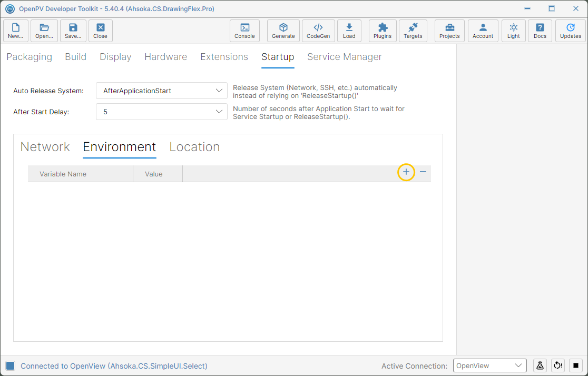Switch to Light theme

point(514,31)
